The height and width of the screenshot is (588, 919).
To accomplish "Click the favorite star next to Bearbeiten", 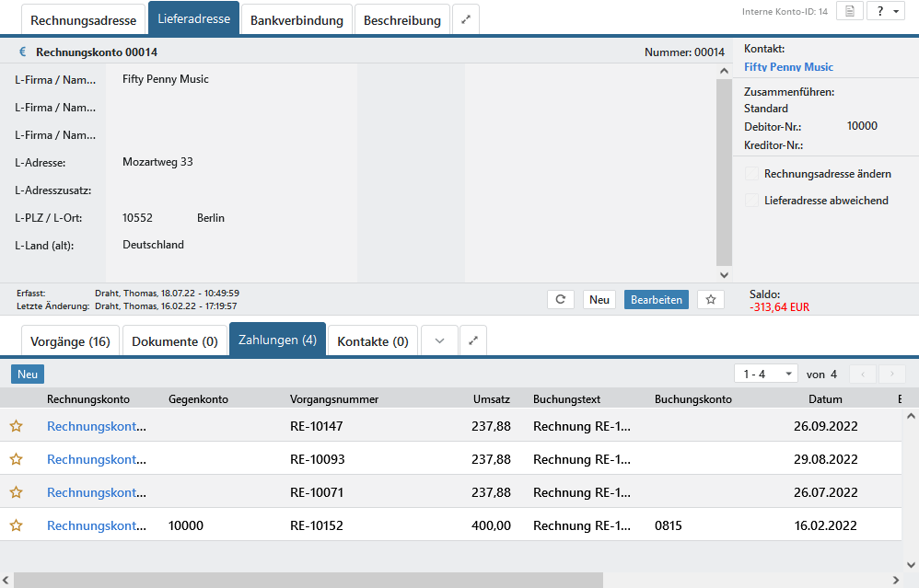I will [710, 299].
